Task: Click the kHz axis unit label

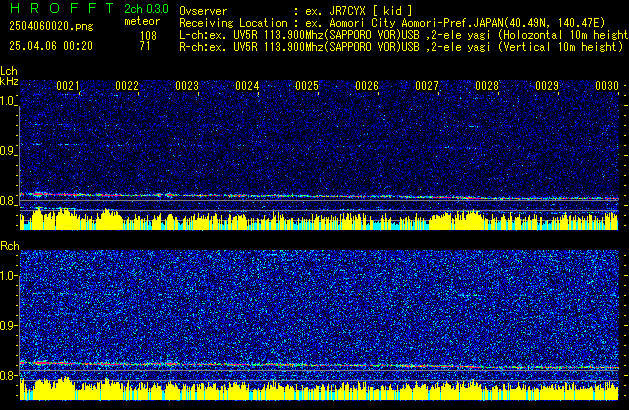Action: click(x=9, y=81)
